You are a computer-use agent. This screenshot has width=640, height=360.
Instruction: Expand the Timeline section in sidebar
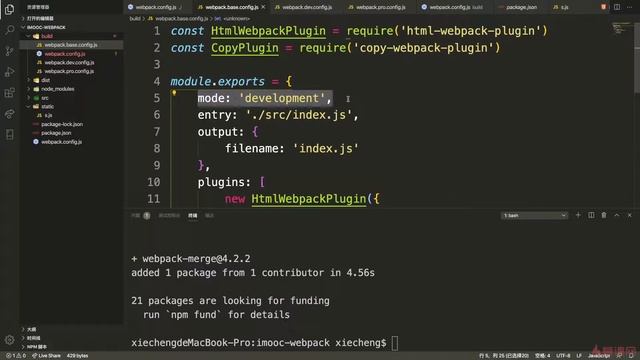pyautogui.click(x=71, y=338)
